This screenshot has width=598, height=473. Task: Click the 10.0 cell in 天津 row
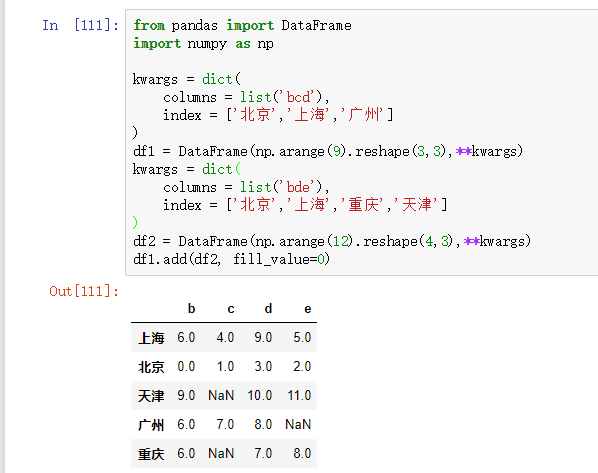[x=260, y=396]
